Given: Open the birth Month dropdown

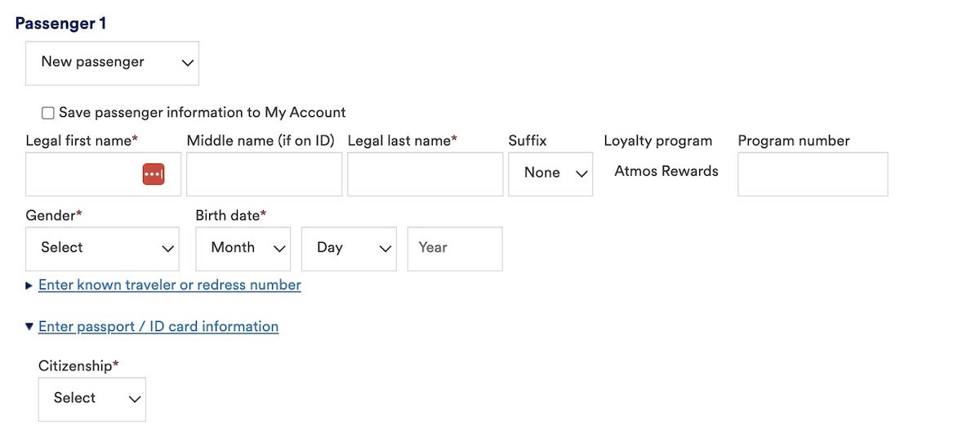Looking at the screenshot, I should point(243,248).
